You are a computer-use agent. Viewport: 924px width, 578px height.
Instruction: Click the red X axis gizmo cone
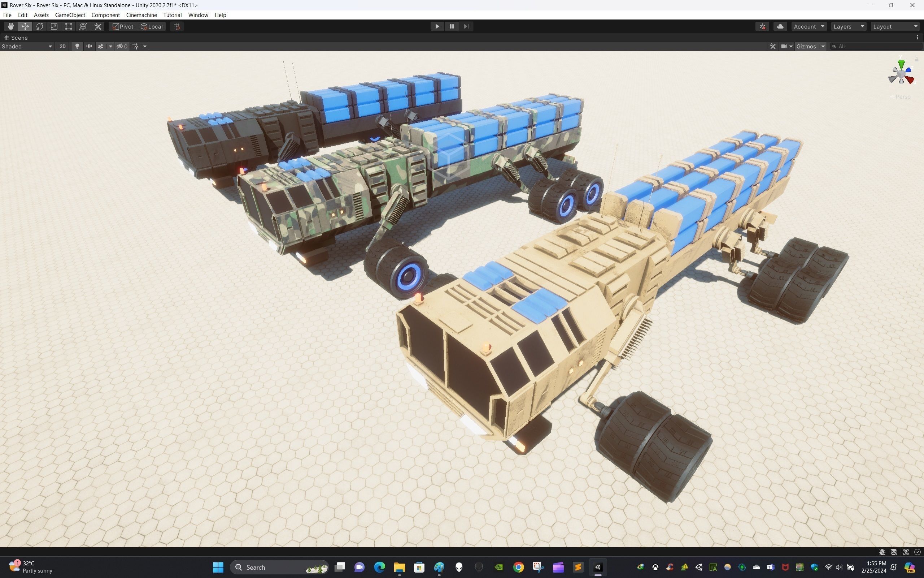click(910, 79)
